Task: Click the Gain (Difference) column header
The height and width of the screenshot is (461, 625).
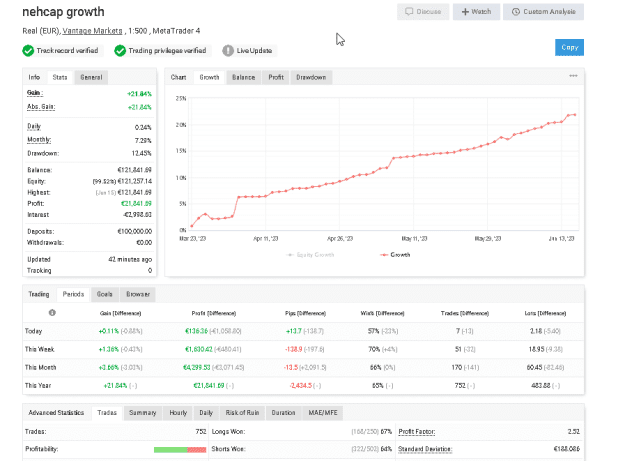Action: click(x=120, y=313)
